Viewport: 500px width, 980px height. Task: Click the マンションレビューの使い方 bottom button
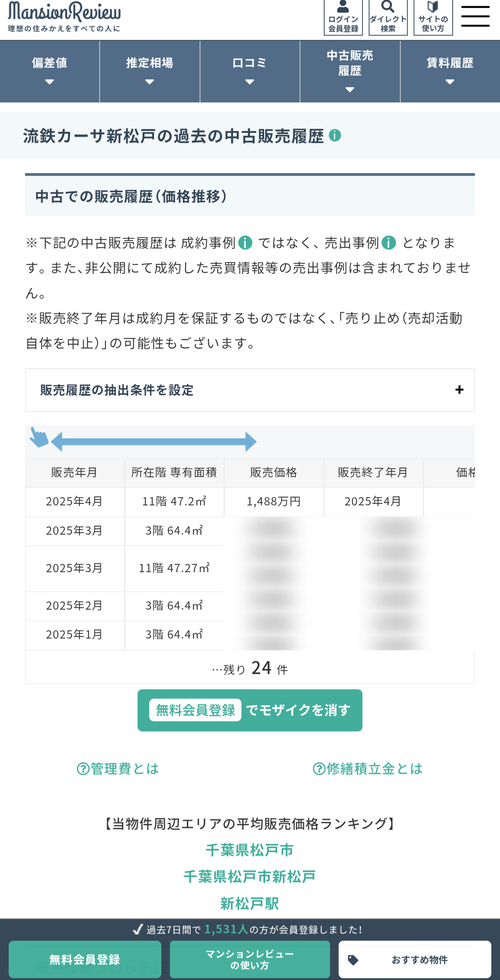coord(250,960)
